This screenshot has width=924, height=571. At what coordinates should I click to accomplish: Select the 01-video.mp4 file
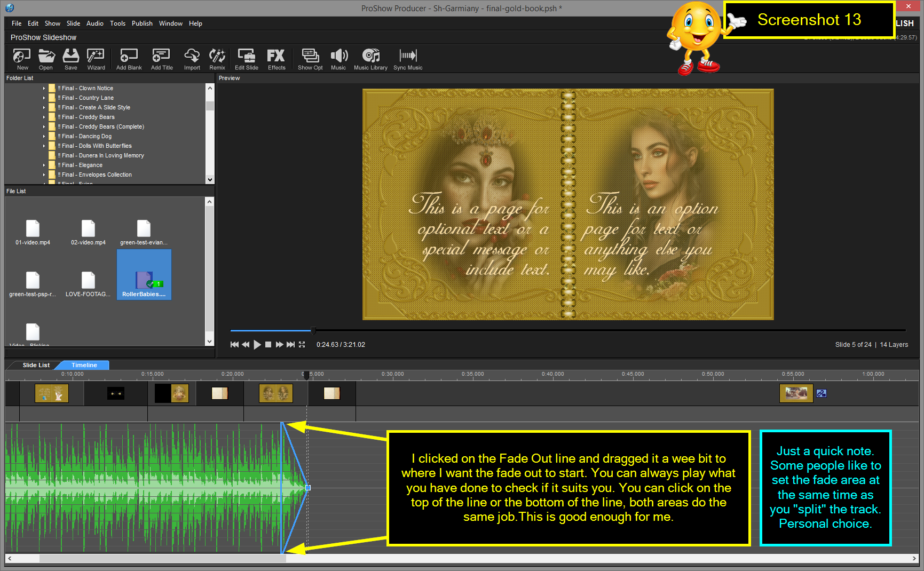click(x=33, y=233)
